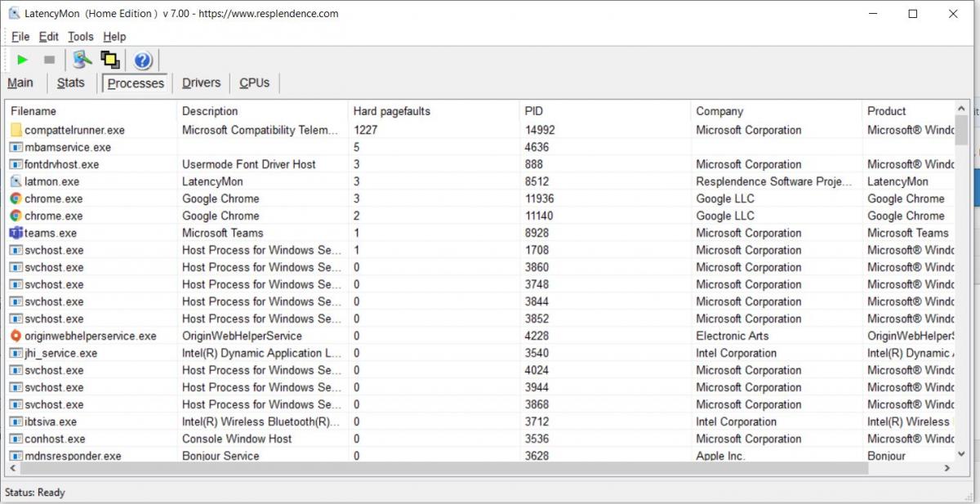Switch to the CPUs tab
The height and width of the screenshot is (504, 980).
click(255, 83)
